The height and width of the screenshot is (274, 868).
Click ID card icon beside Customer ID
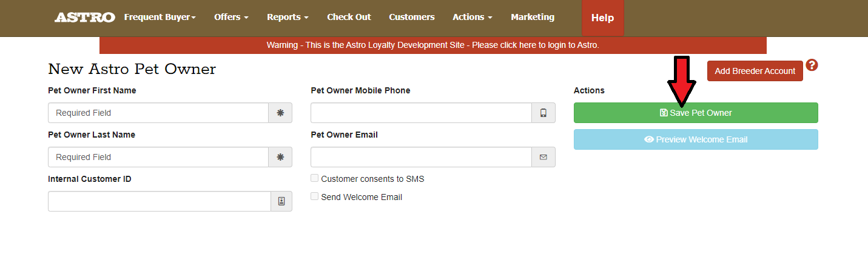point(281,201)
